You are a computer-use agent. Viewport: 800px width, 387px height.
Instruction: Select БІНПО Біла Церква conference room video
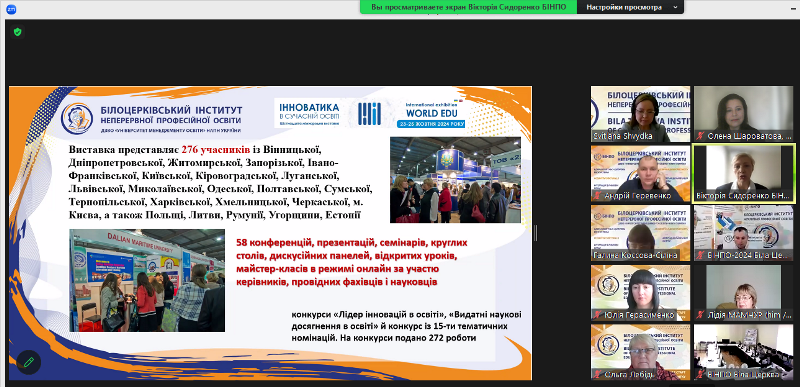pyautogui.click(x=743, y=352)
